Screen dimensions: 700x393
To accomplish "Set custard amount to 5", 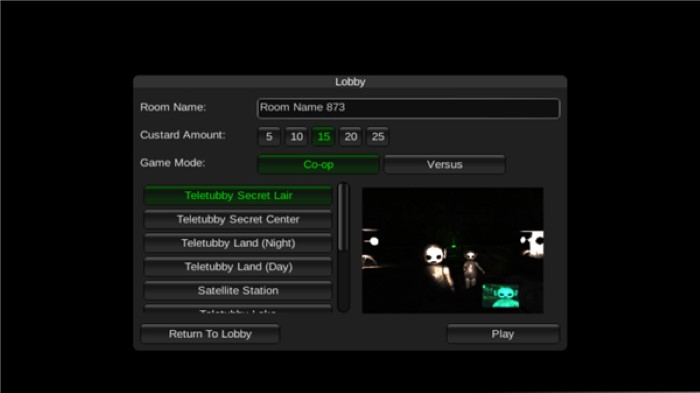I will click(x=269, y=137).
